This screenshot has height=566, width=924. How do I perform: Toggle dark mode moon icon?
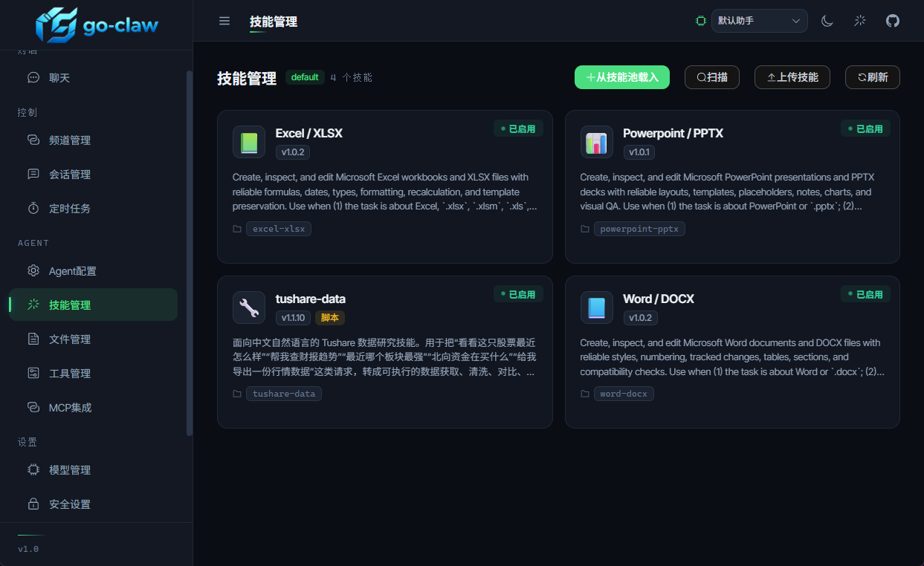(x=827, y=21)
